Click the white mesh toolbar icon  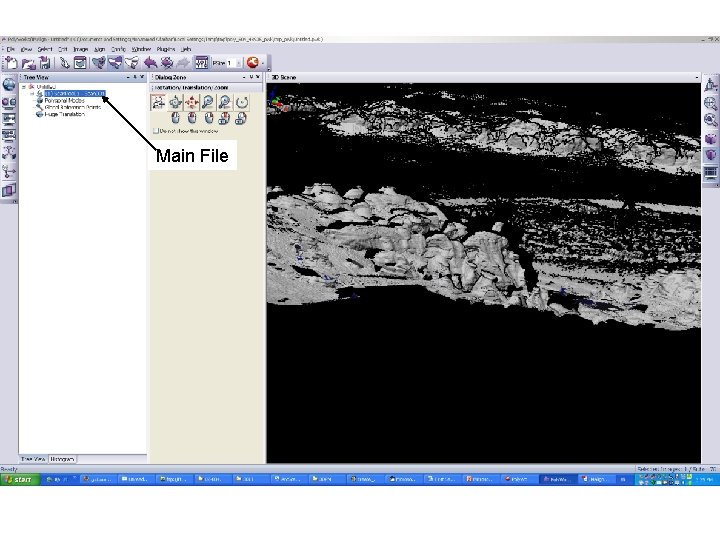(x=132, y=62)
